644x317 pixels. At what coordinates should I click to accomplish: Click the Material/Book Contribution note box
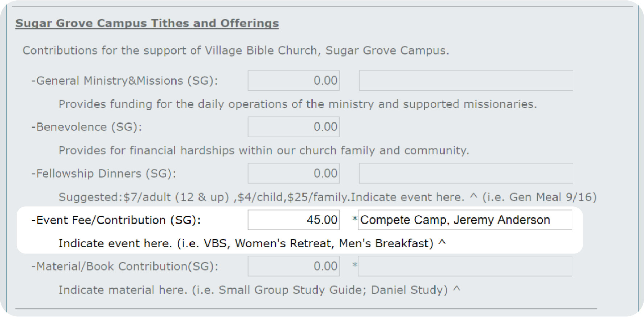point(465,266)
